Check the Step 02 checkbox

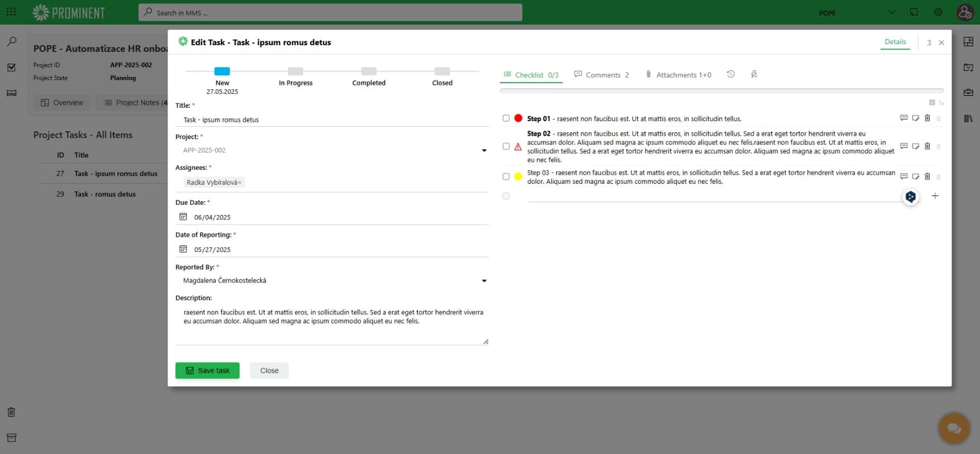[506, 146]
